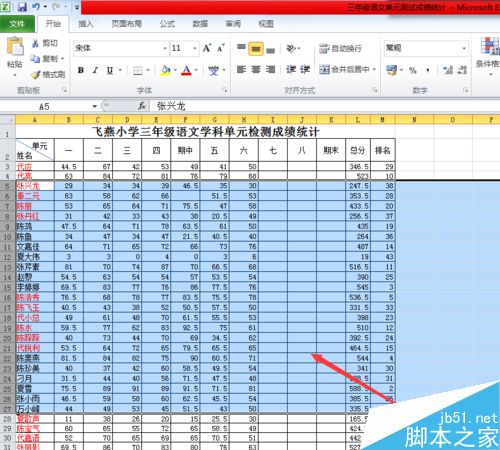Toggle Italic formatting
Image resolution: width=500 pixels, height=450 pixels.
pos(95,70)
